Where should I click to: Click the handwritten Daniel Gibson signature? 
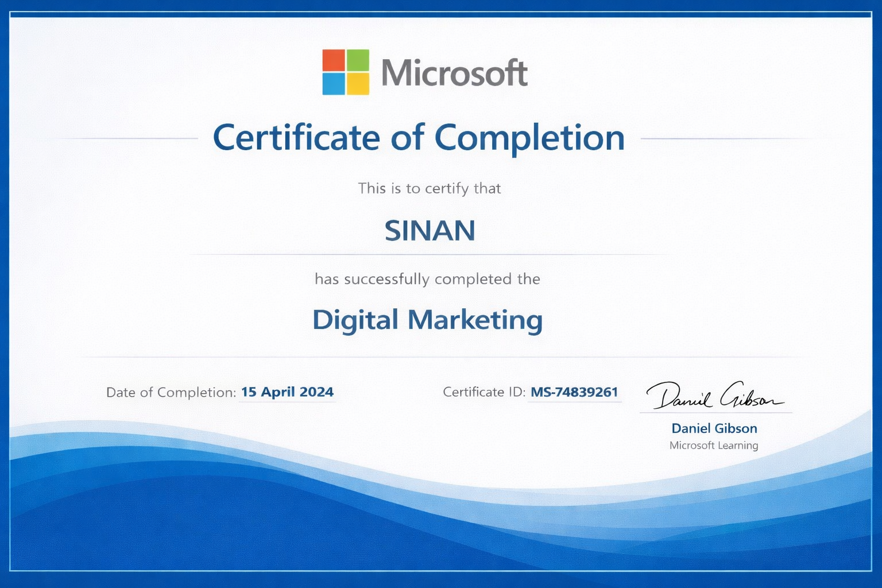click(714, 396)
